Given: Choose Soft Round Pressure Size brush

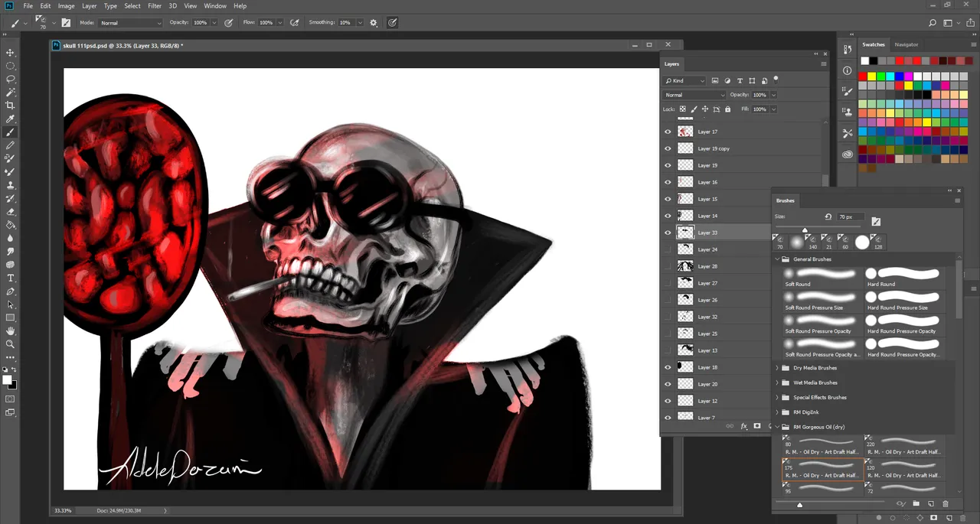Looking at the screenshot, I should (822, 301).
